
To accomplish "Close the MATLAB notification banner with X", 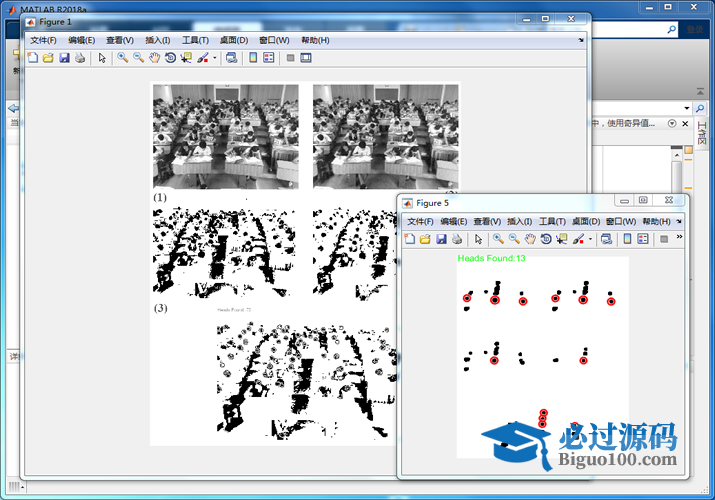I will (685, 124).
